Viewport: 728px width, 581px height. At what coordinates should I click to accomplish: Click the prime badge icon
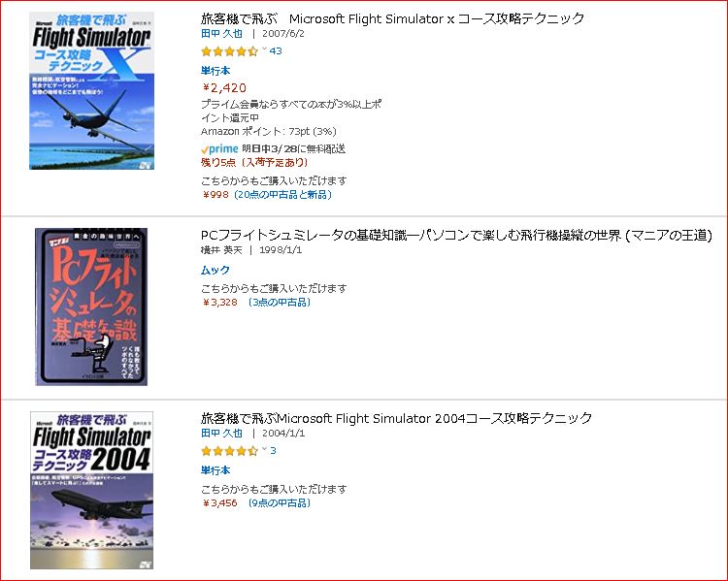(x=219, y=149)
